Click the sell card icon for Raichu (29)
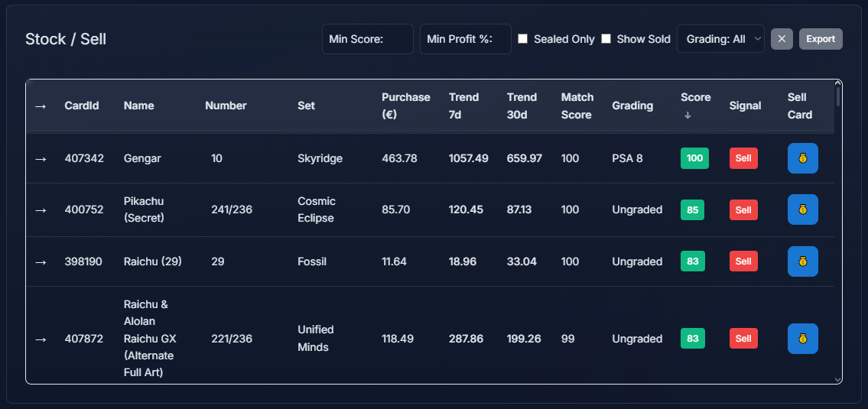This screenshot has height=409, width=868. point(802,261)
